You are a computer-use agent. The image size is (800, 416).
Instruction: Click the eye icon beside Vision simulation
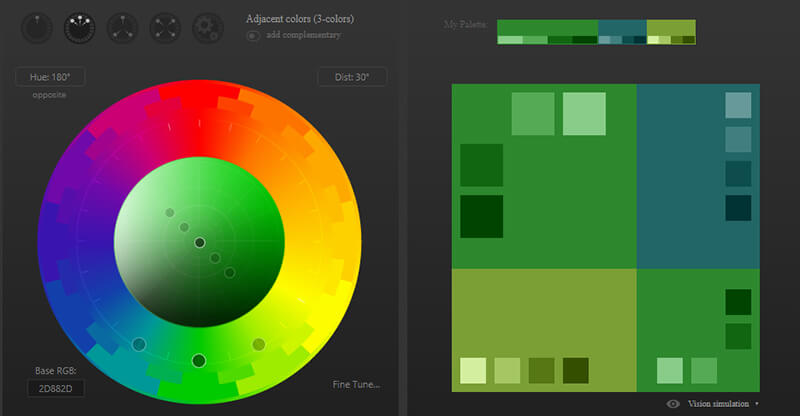673,404
